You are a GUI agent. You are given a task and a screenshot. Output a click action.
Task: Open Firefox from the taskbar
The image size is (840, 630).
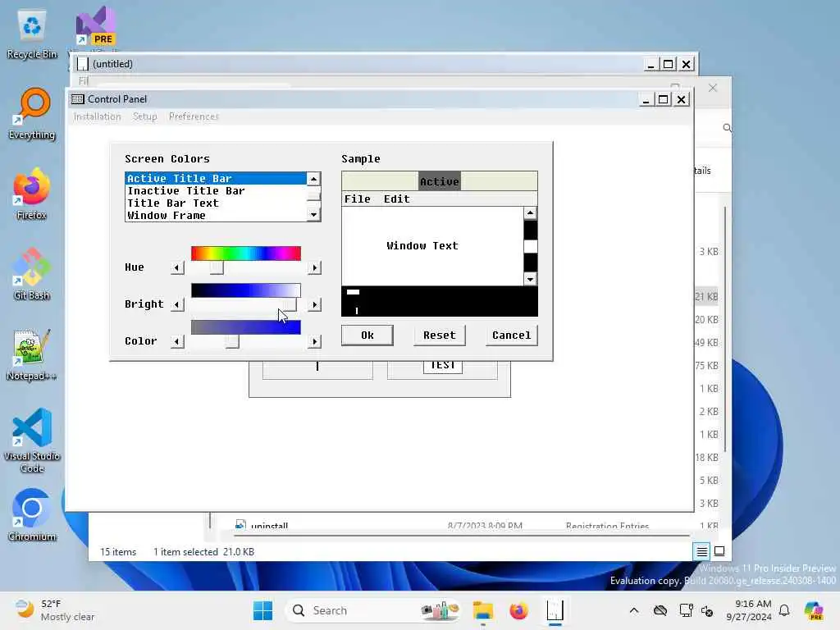(518, 610)
